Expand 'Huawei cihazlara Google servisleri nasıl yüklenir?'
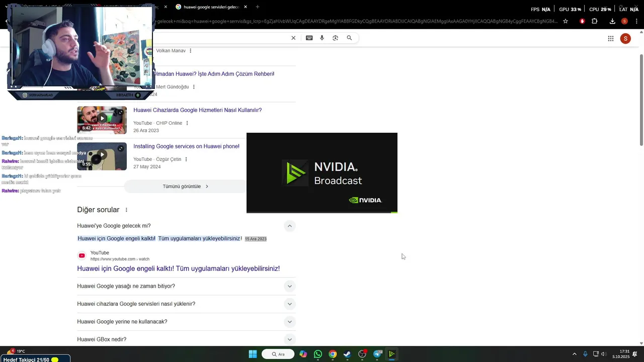 (x=289, y=304)
